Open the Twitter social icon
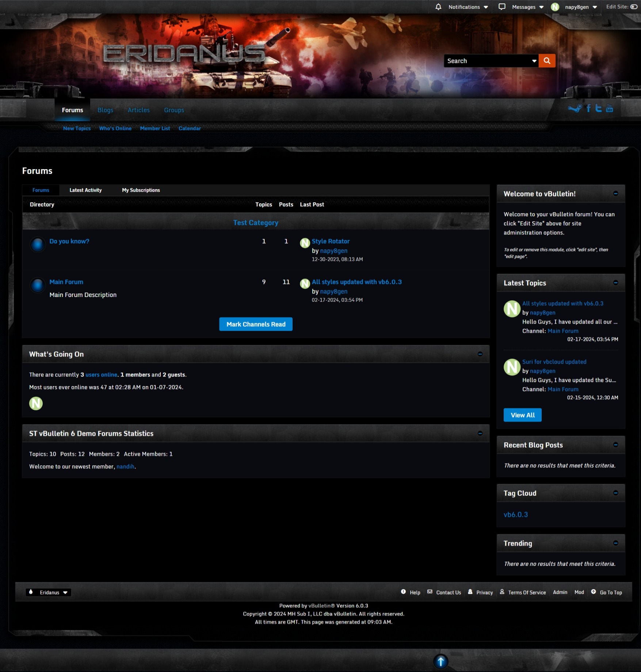This screenshot has height=672, width=641. tap(598, 108)
